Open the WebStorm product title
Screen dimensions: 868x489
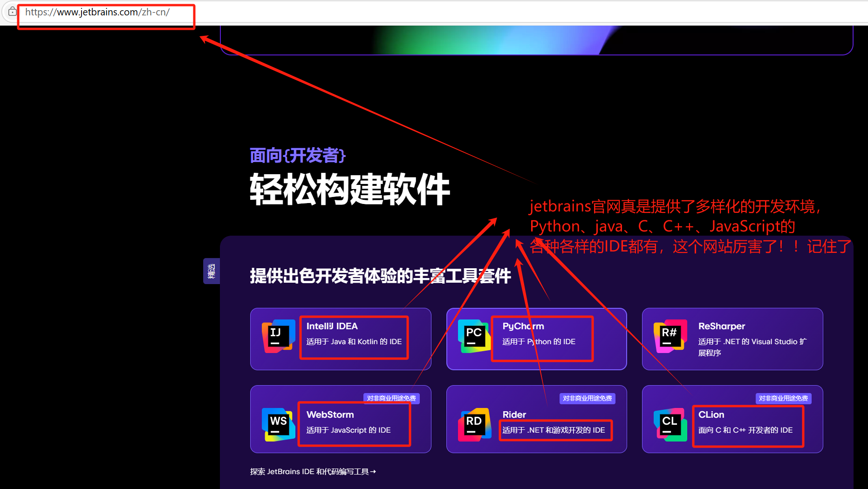(x=330, y=414)
